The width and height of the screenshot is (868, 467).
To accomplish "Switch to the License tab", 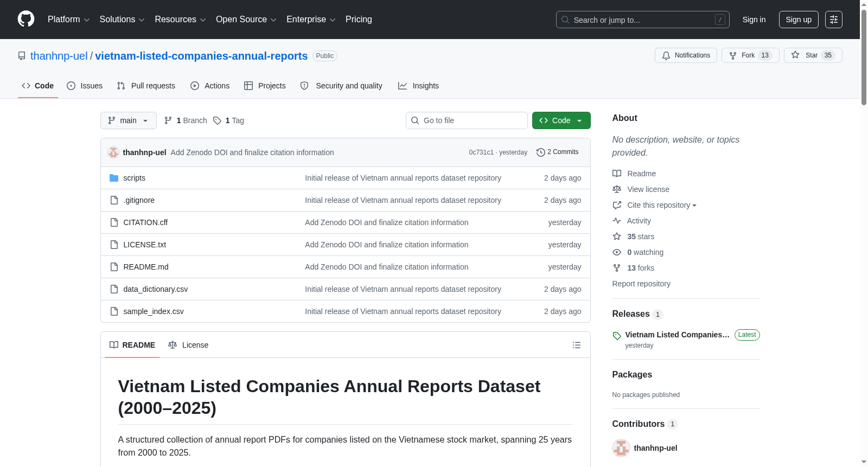I will (x=188, y=345).
